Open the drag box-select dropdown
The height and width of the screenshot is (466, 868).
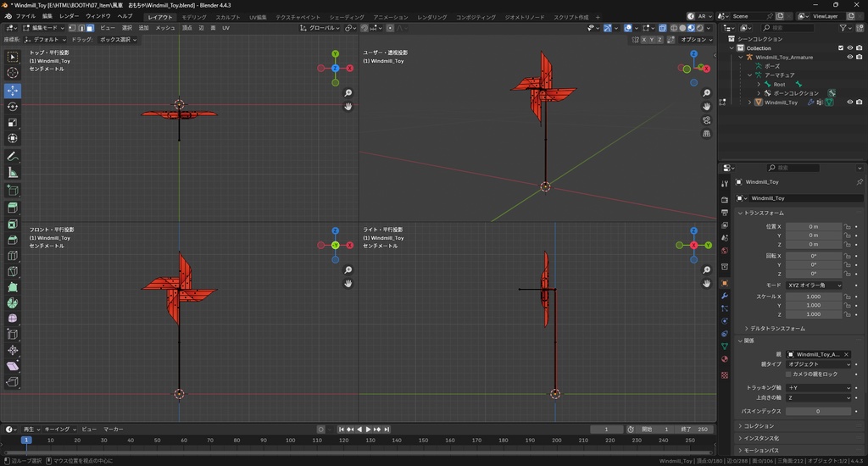(x=118, y=40)
